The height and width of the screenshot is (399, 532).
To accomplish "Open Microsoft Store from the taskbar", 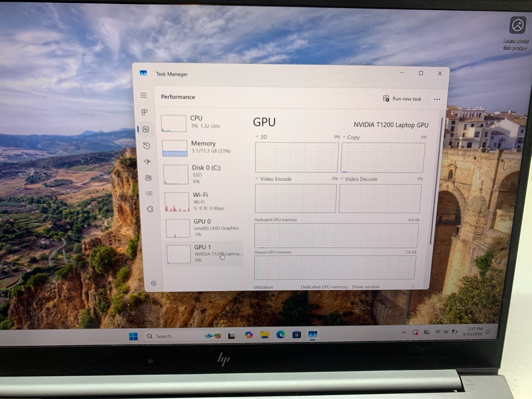I will [x=297, y=334].
